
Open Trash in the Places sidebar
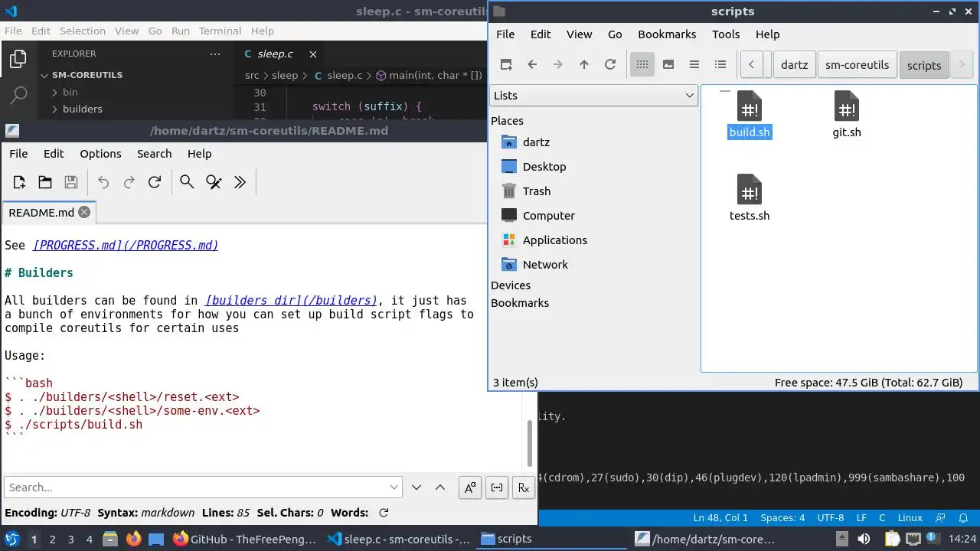point(537,191)
